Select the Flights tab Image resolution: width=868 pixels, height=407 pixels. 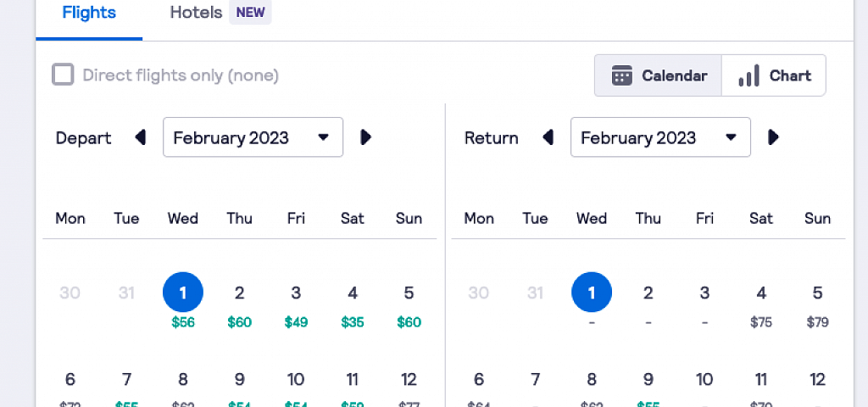point(89,13)
